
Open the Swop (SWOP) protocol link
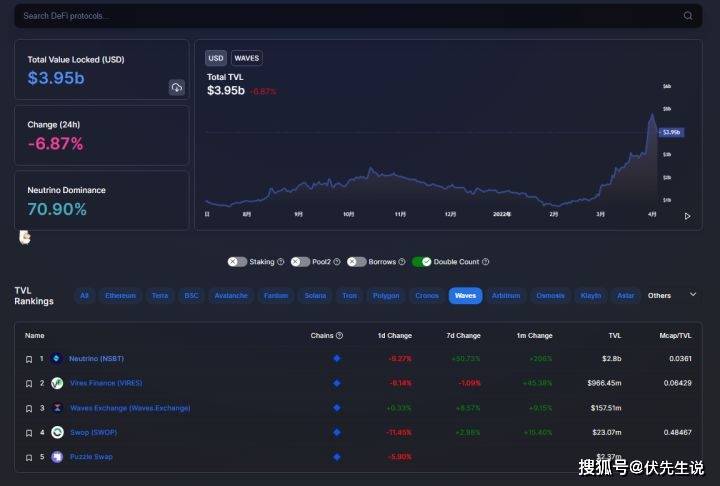pos(93,432)
